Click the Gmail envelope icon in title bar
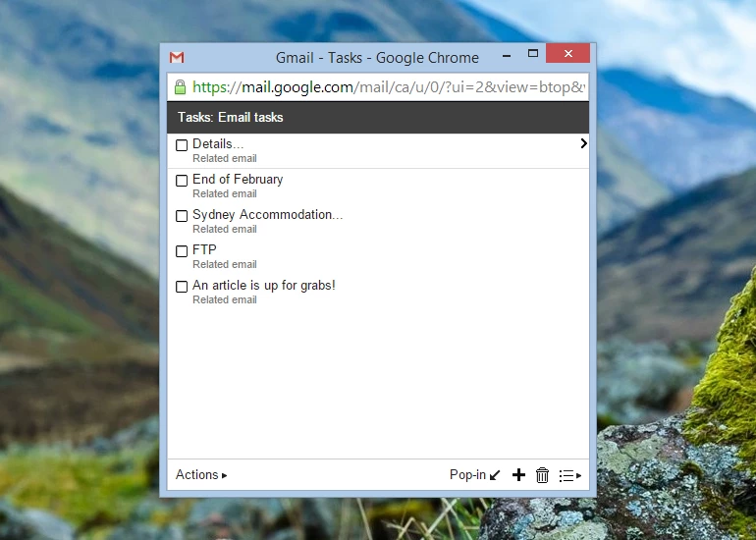The width and height of the screenshot is (756, 540). 177,57
